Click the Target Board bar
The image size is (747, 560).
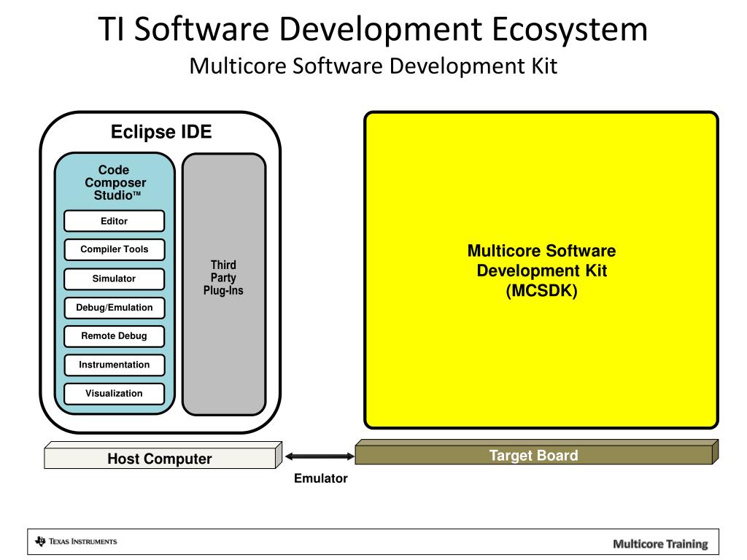click(x=536, y=452)
